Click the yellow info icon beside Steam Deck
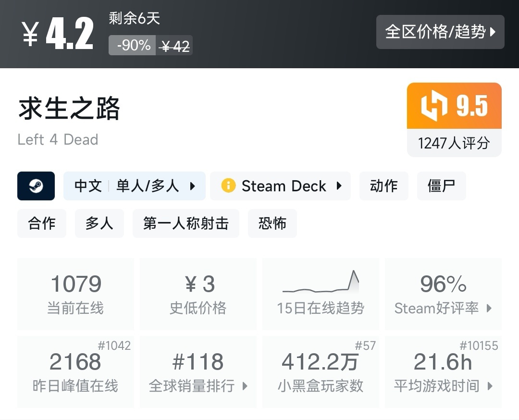 point(228,186)
